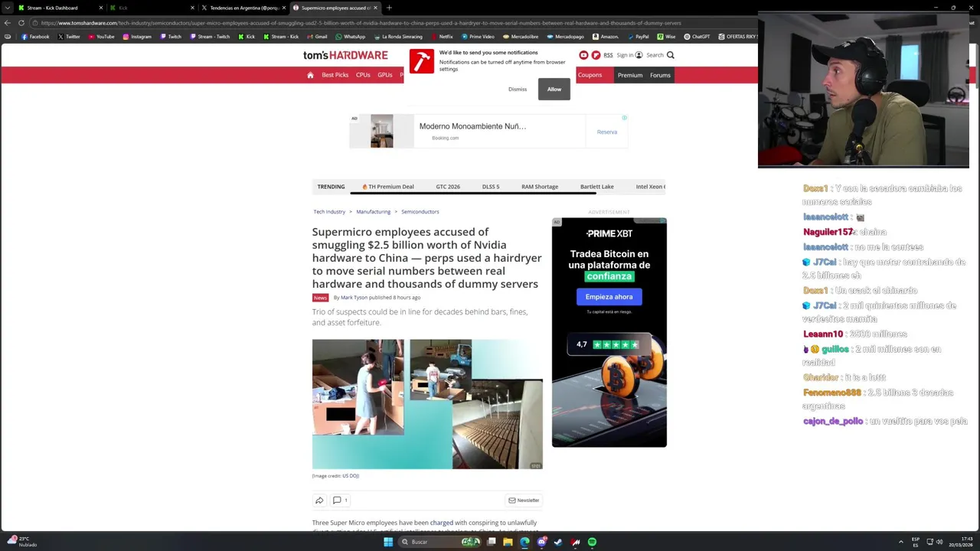The image size is (980, 551).
Task: Open the WhatsApp bookmark
Action: pyautogui.click(x=351, y=37)
